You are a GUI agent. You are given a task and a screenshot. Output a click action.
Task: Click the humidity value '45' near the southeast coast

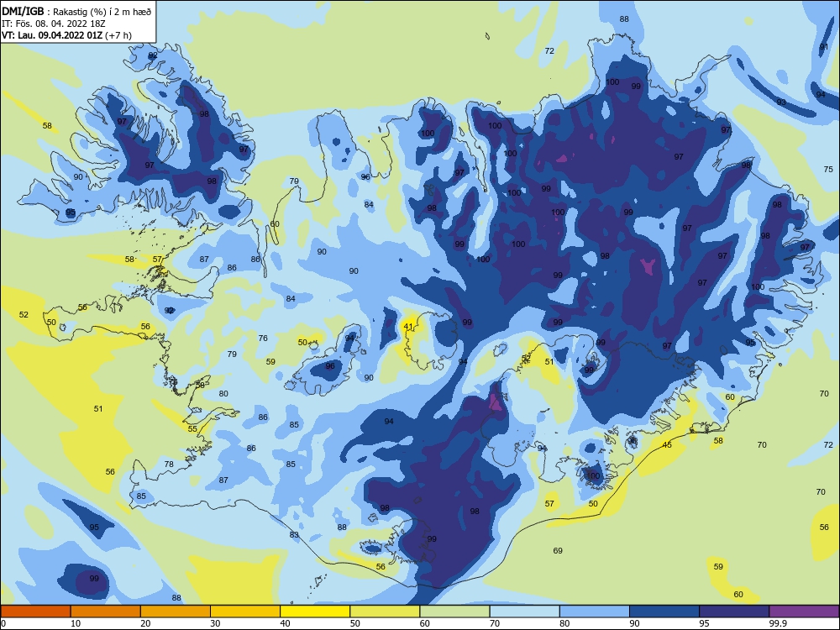pos(667,444)
